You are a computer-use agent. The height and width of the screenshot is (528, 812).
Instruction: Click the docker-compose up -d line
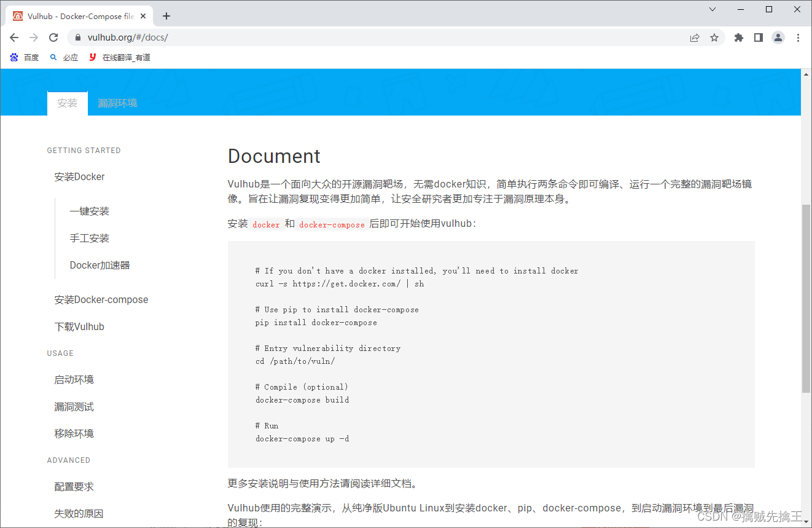pos(302,439)
